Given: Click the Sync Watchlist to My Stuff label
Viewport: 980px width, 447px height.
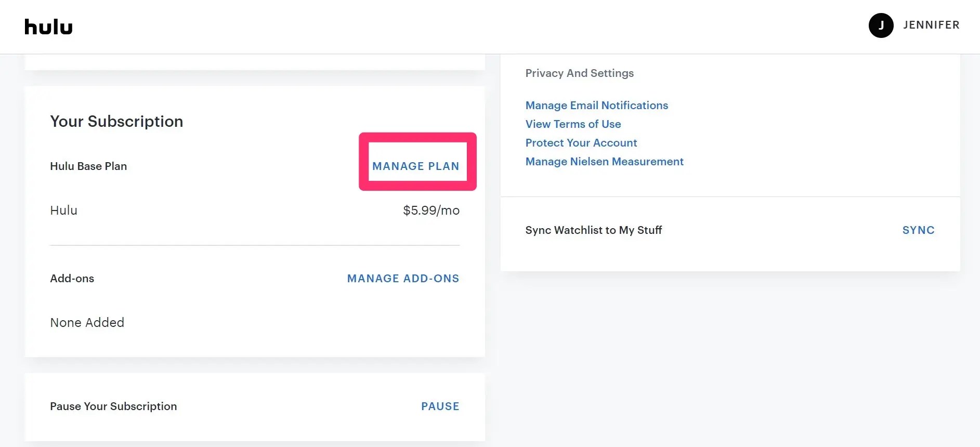Looking at the screenshot, I should (593, 230).
